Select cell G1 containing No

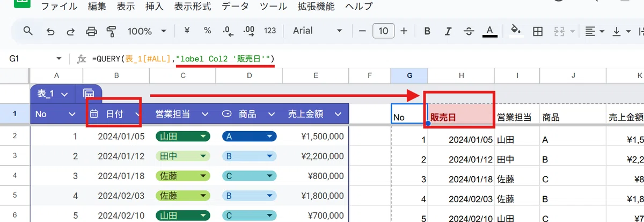click(409, 114)
